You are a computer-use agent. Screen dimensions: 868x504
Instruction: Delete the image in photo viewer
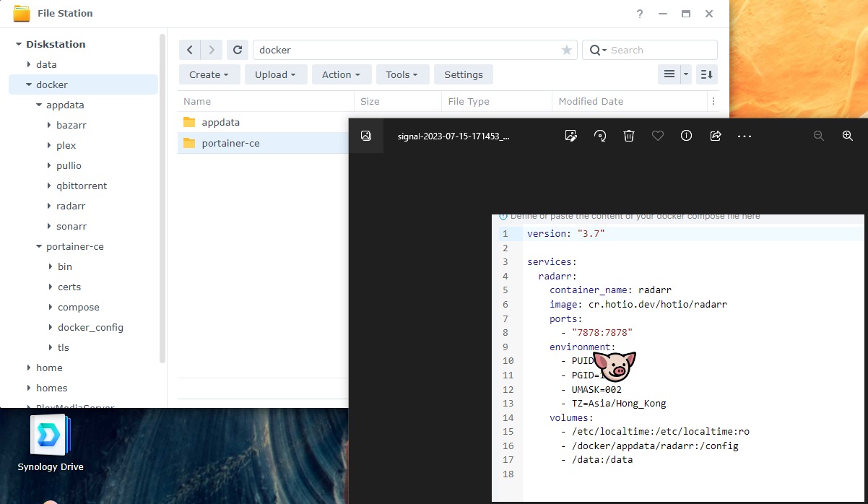pyautogui.click(x=629, y=136)
